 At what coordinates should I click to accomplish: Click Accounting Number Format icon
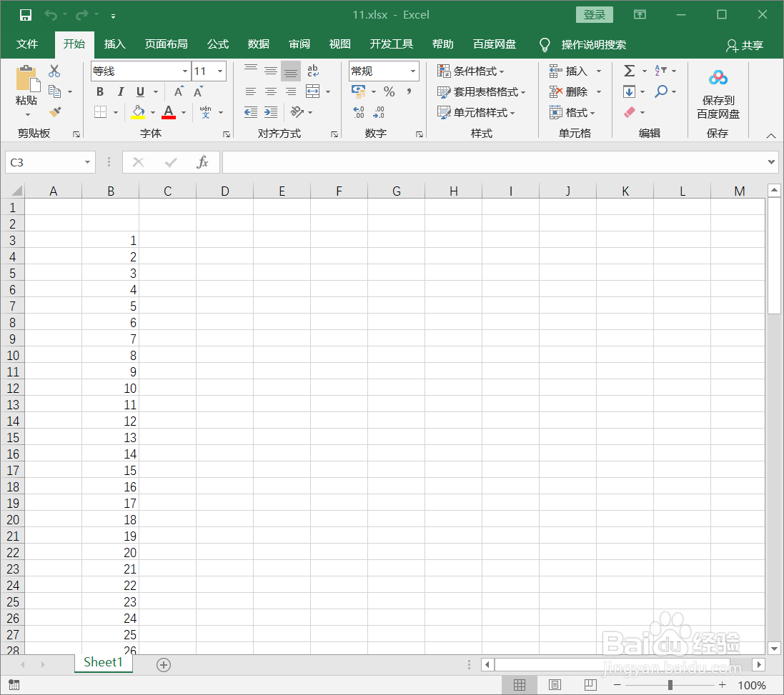(359, 91)
